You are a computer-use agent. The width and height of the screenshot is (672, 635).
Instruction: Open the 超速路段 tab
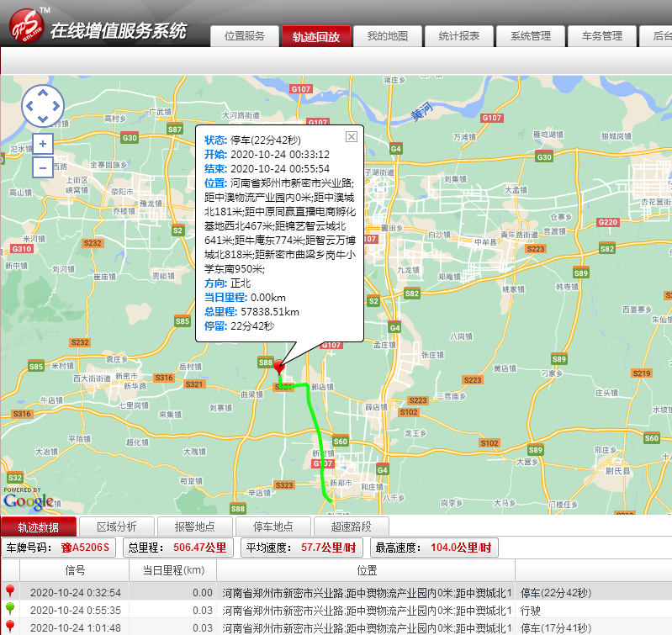click(352, 527)
